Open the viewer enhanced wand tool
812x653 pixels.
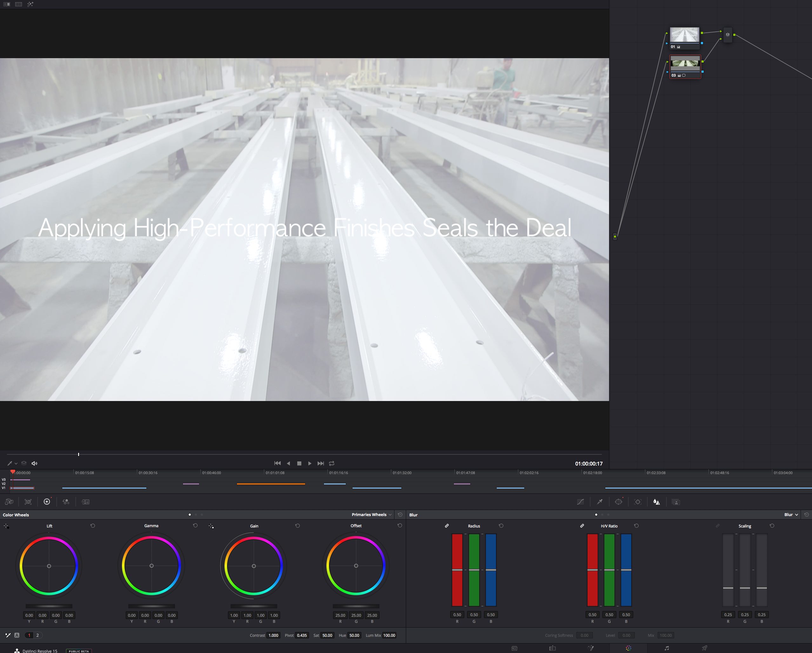point(30,4)
